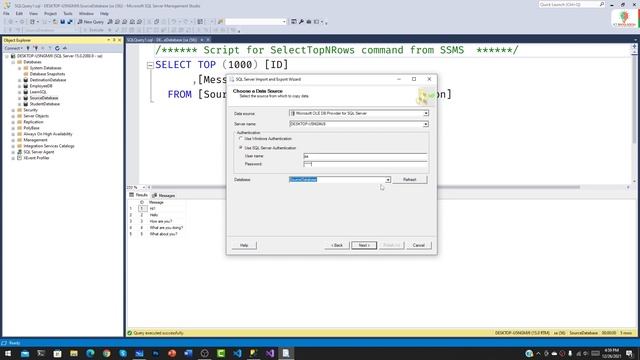
Task: Select the LearnSQL database item
Action: tap(38, 92)
